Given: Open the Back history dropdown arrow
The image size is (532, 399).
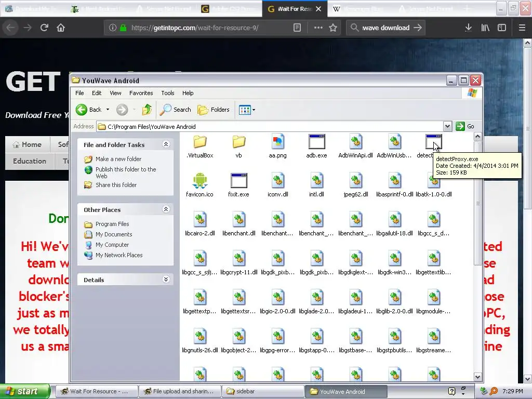Looking at the screenshot, I should click(x=108, y=110).
